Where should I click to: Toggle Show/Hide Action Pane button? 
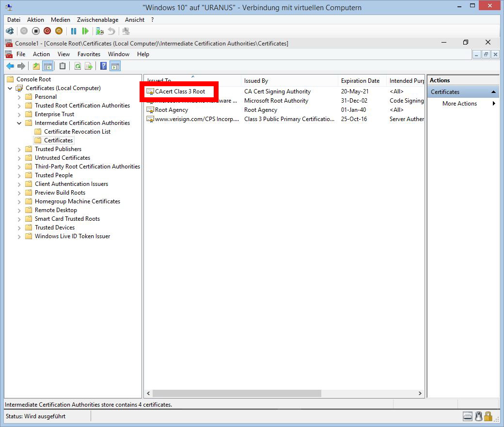pyautogui.click(x=115, y=66)
